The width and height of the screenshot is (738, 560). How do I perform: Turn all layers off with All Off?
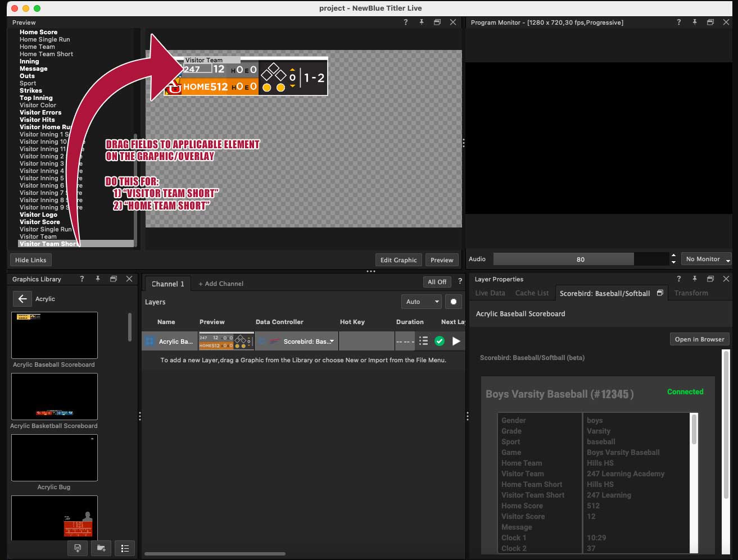437,282
